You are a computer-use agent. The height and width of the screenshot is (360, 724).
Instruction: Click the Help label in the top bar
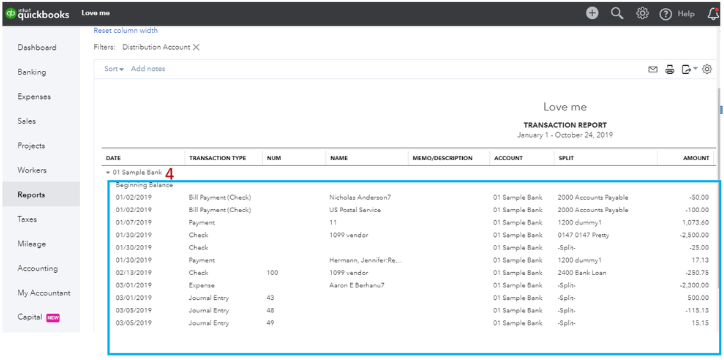point(686,14)
